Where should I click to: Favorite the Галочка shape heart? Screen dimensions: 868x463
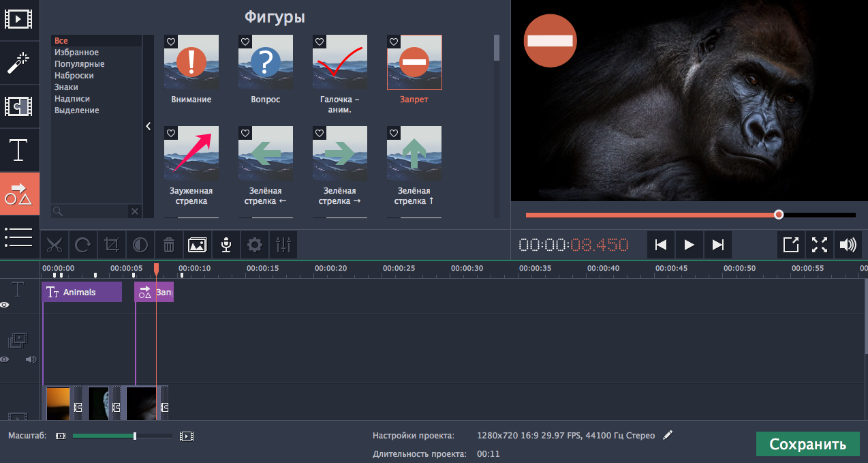tap(319, 42)
